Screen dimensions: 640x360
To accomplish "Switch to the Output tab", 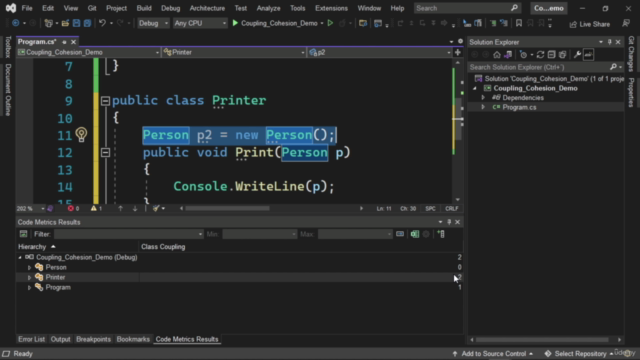I will [x=60, y=339].
